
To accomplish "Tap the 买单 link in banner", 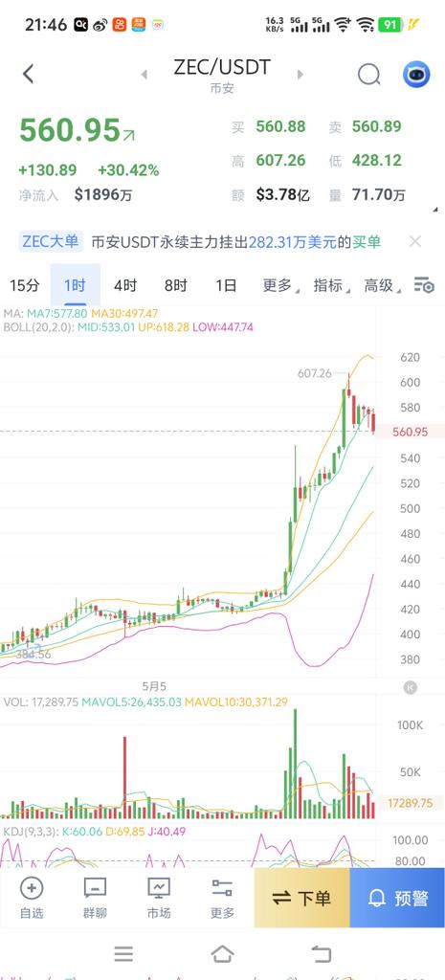I will (367, 242).
